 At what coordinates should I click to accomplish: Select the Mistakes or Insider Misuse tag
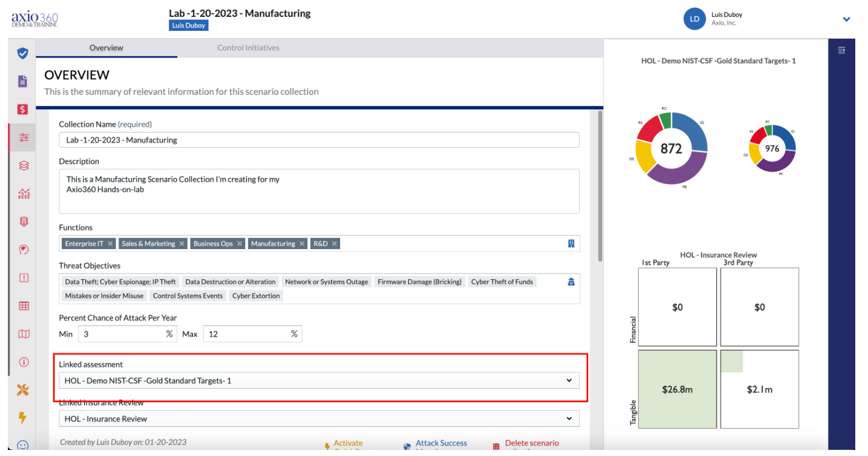[x=104, y=296]
